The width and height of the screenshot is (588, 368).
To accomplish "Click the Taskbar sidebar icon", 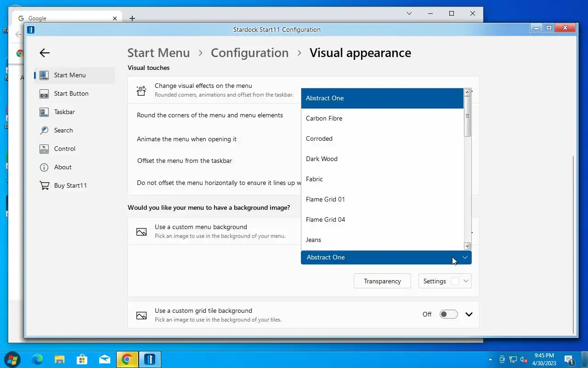I will (x=44, y=112).
